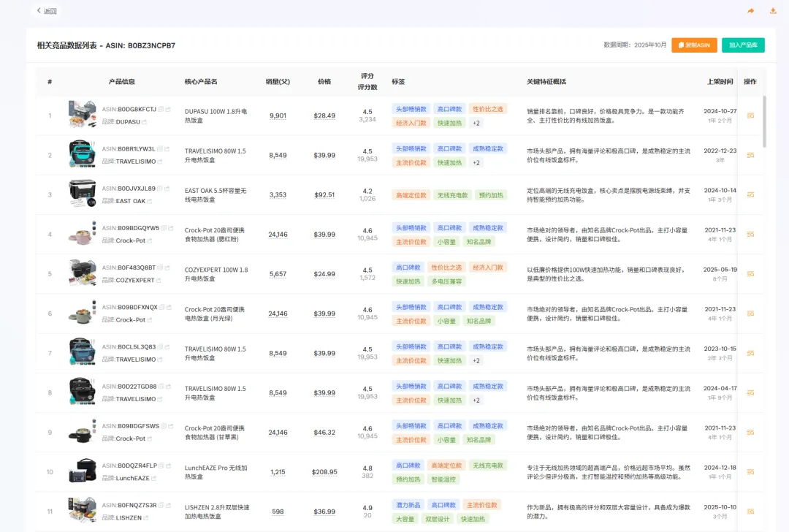Copy ASIN B0F483Q8BT via copy icon
The image size is (789, 532).
161,267
